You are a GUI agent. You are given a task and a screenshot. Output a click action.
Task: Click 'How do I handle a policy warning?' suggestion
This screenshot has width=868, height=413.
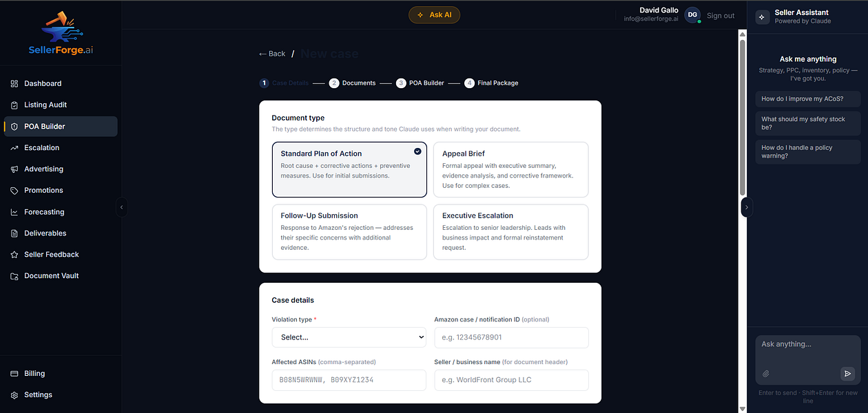808,151
